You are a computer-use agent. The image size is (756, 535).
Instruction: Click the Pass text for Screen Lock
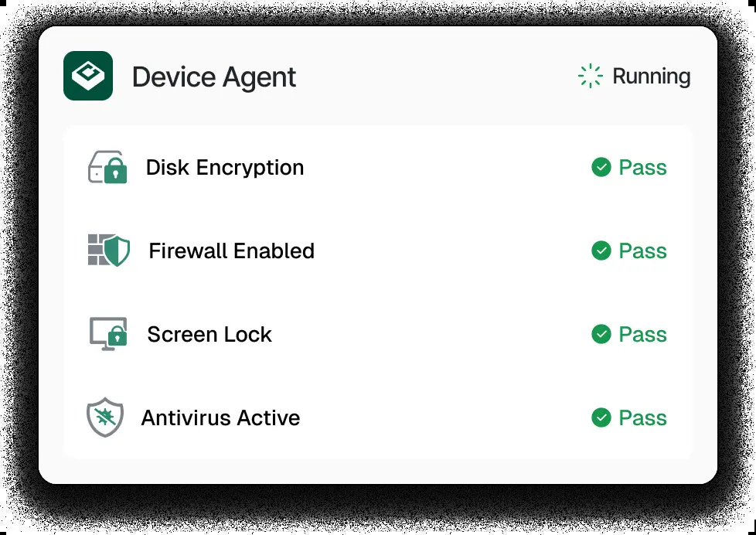(642, 334)
